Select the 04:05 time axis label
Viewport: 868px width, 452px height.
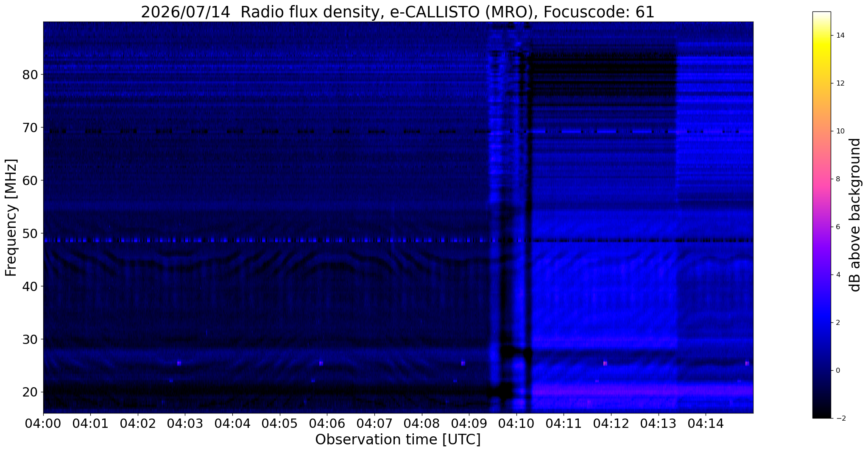tap(279, 423)
